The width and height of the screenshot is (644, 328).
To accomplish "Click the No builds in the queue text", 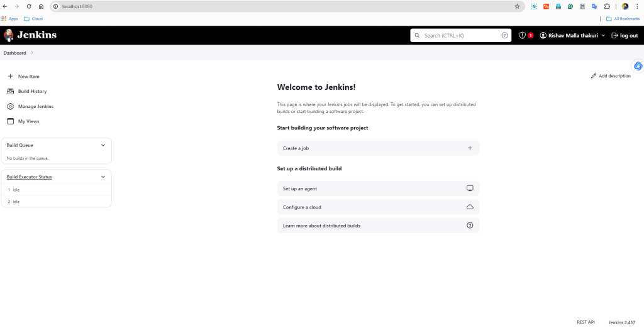I will click(x=28, y=158).
